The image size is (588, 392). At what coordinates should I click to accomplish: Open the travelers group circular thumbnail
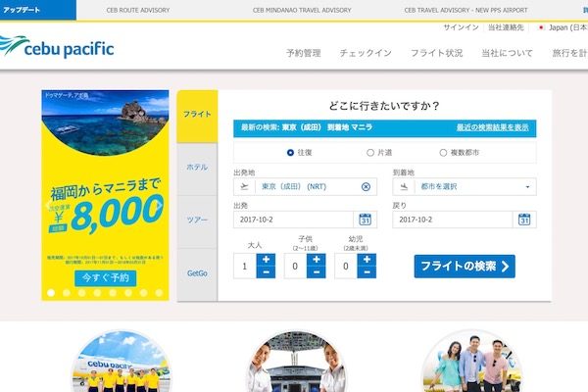coord(472,362)
